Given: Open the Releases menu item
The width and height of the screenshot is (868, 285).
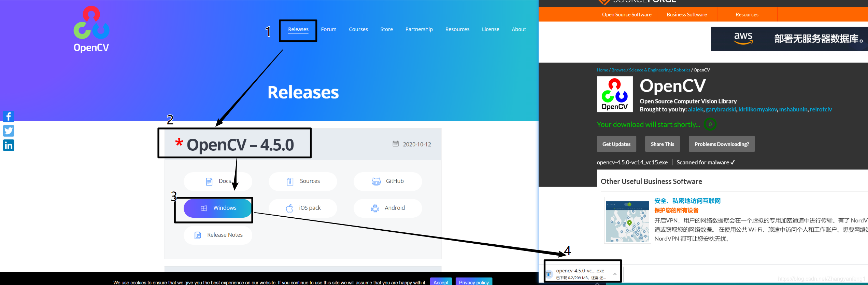Looking at the screenshot, I should [x=298, y=29].
